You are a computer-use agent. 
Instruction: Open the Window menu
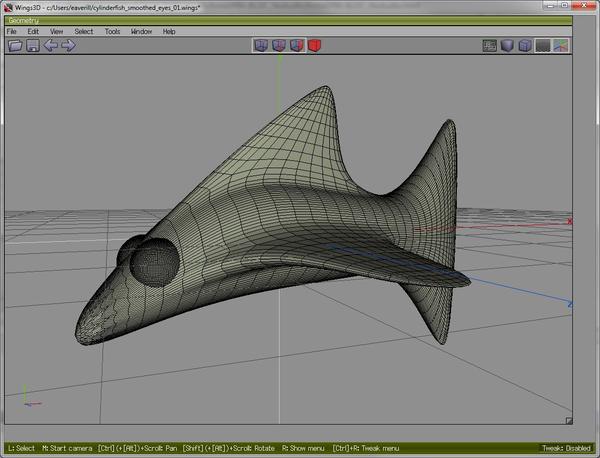[x=141, y=31]
